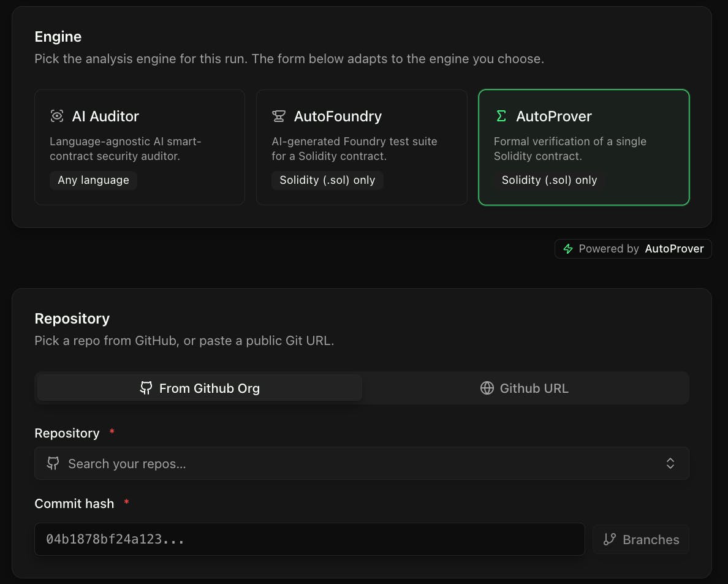Click the Any language badge

click(93, 180)
